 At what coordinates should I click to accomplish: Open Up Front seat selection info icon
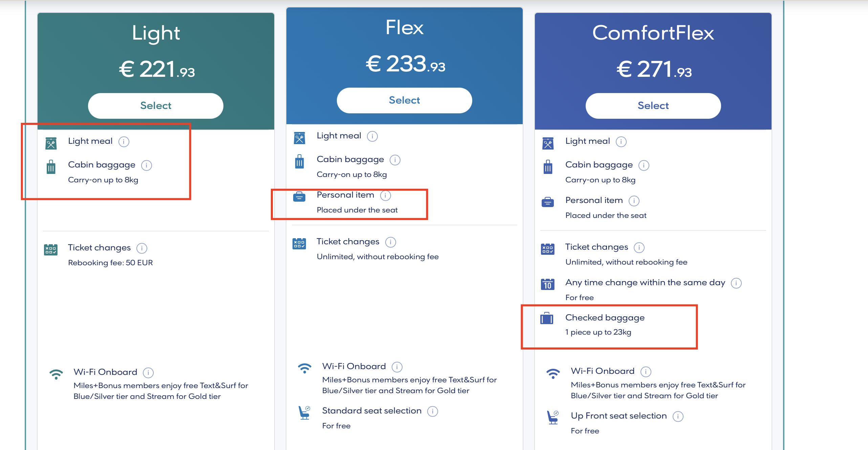point(678,416)
